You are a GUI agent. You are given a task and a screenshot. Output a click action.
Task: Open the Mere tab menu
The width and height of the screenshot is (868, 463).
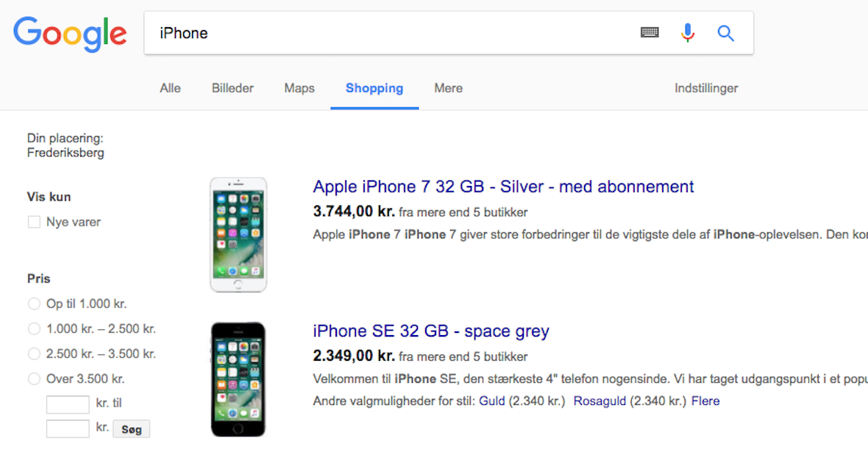[448, 88]
